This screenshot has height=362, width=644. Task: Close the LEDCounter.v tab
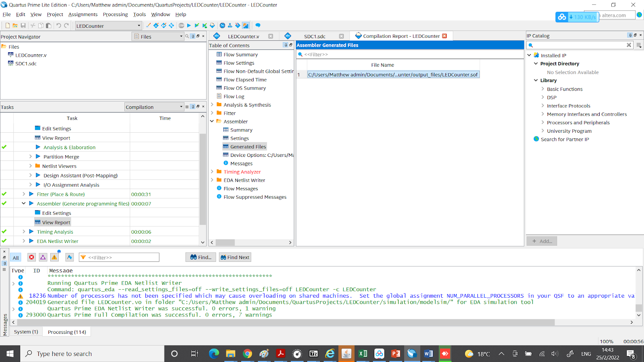point(270,36)
